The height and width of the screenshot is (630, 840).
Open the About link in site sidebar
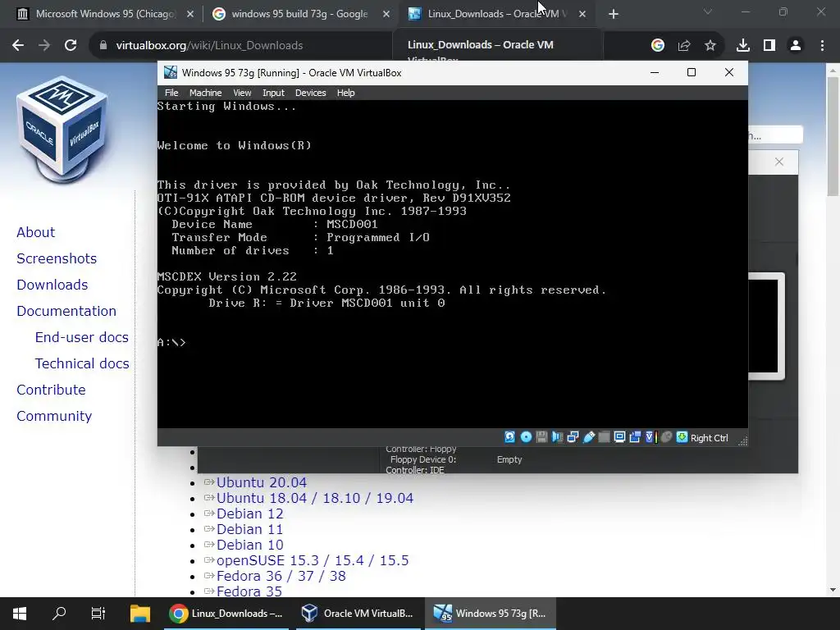35,232
